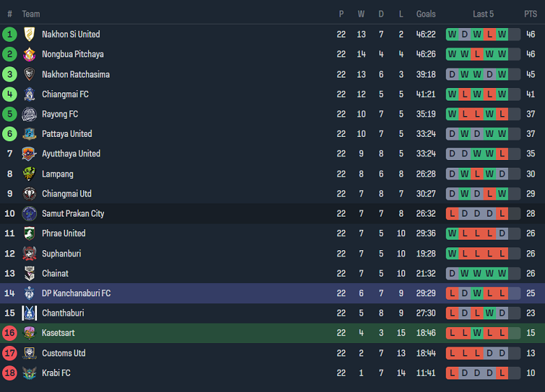545x392 pixels.
Task: Click Chainat's most recent form result
Action: (502, 274)
